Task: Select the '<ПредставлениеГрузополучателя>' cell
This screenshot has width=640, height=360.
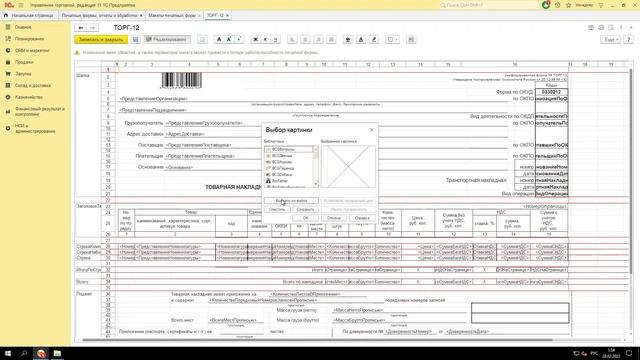Action: tap(204, 123)
